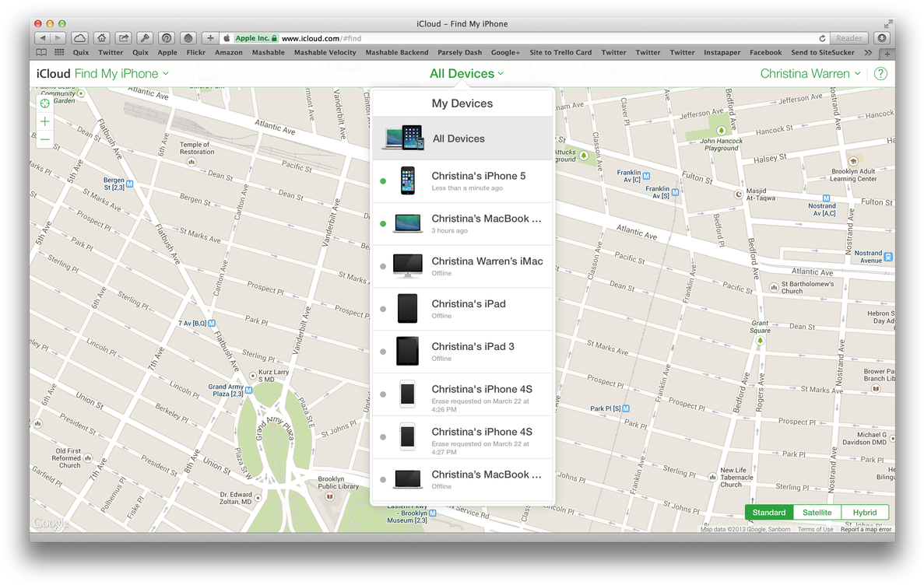
Task: Click the locate-me crosshair map icon
Action: (x=45, y=103)
